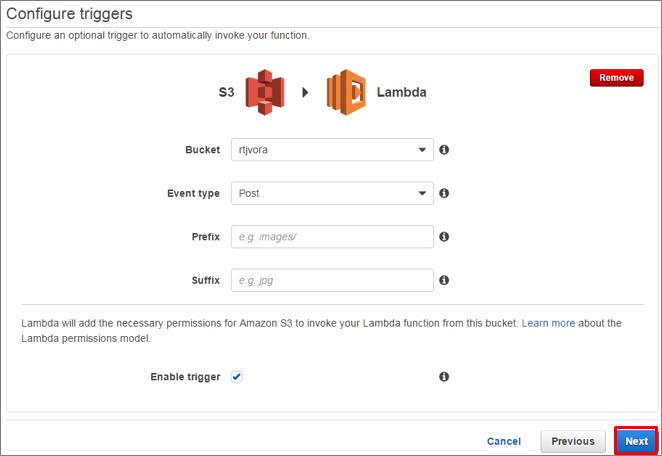Open the info icon beside the Suffix field
Screen dimensions: 662x456
tap(444, 280)
